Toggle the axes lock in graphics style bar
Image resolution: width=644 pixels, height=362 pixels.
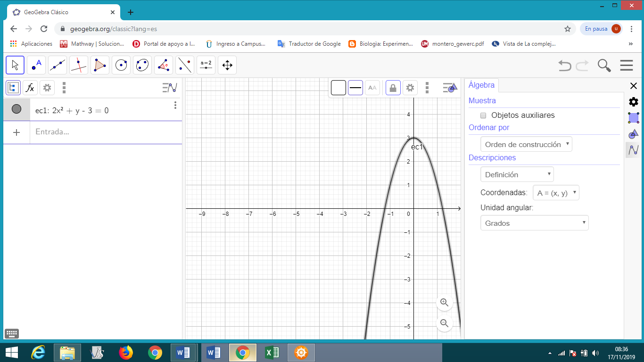pos(393,87)
